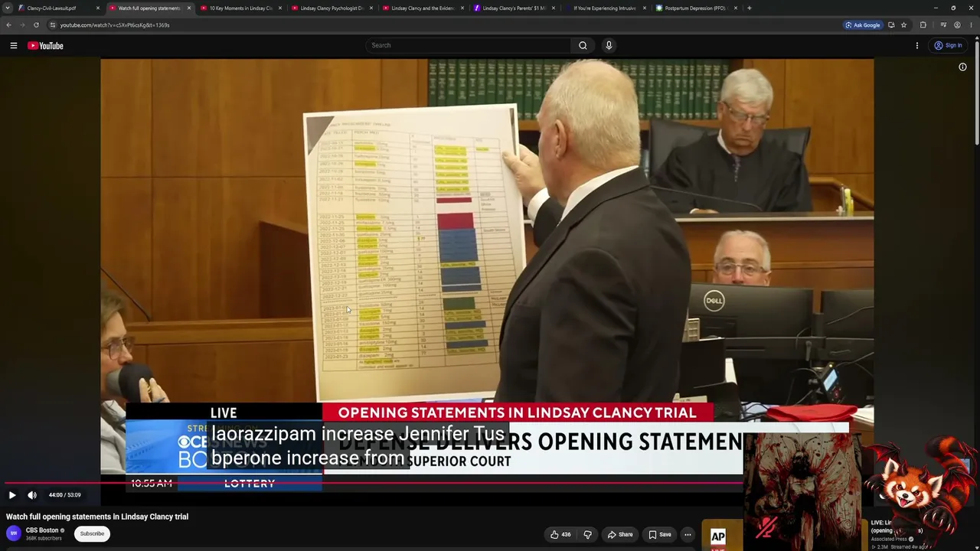Click the 368K subscribers text
Screen dimensions: 980x551
pyautogui.click(x=44, y=539)
